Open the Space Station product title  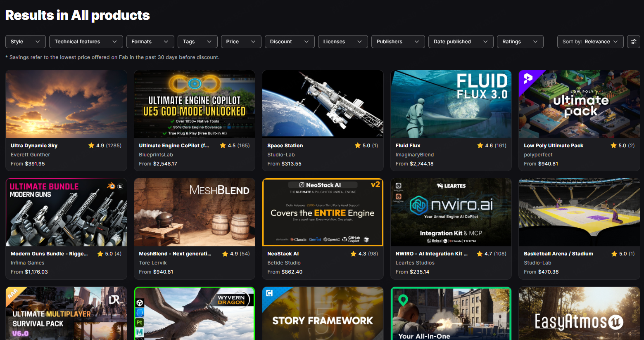pos(285,146)
